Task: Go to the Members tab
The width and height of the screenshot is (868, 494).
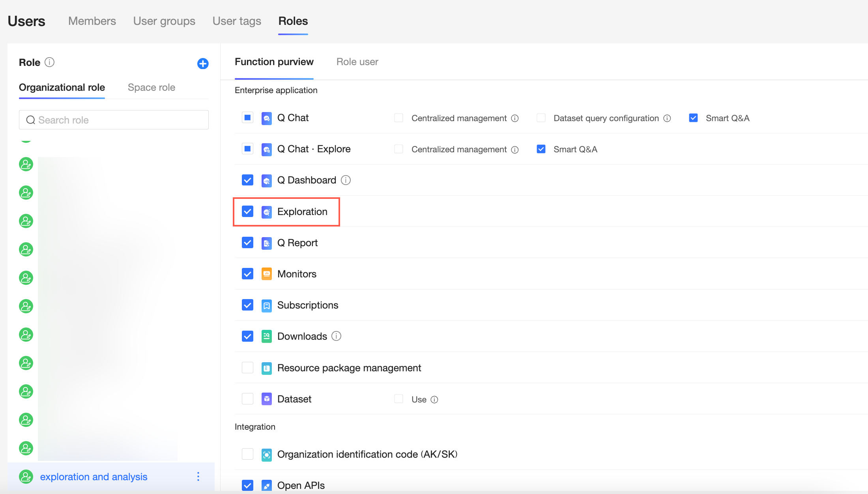Action: click(x=92, y=21)
